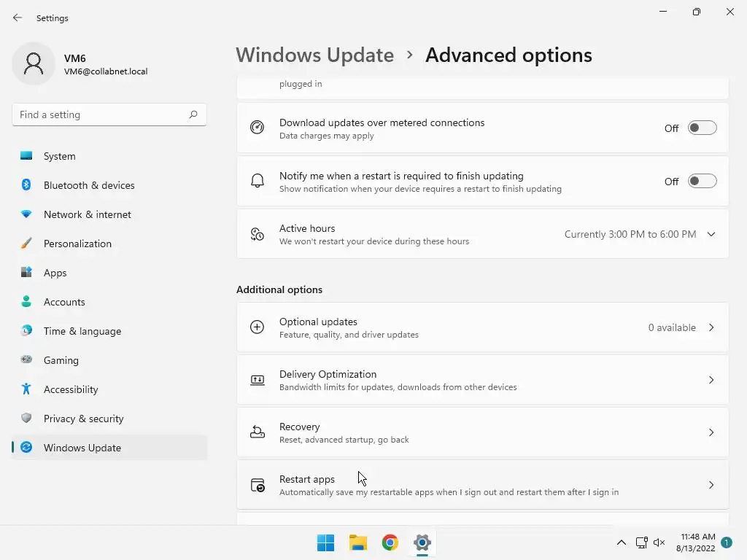Open Recovery chevron arrow
This screenshot has height=560, width=747.
(711, 432)
